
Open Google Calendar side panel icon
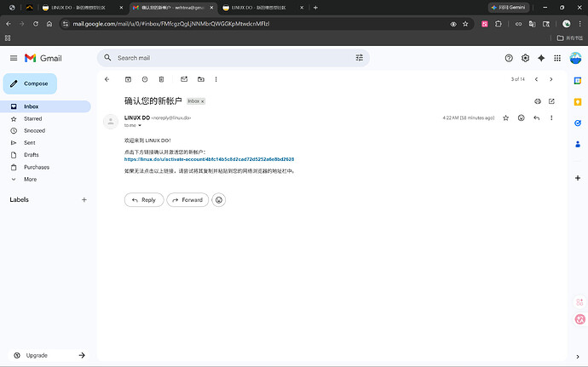click(578, 81)
